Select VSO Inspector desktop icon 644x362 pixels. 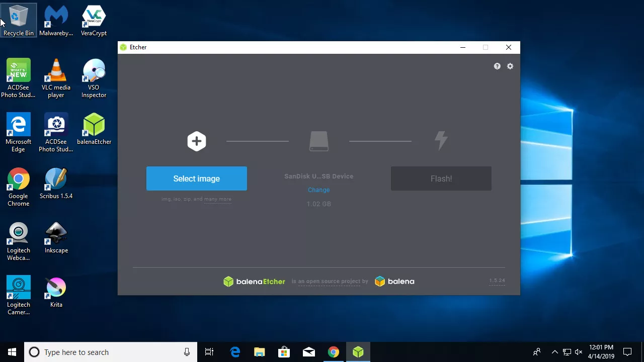click(x=94, y=78)
